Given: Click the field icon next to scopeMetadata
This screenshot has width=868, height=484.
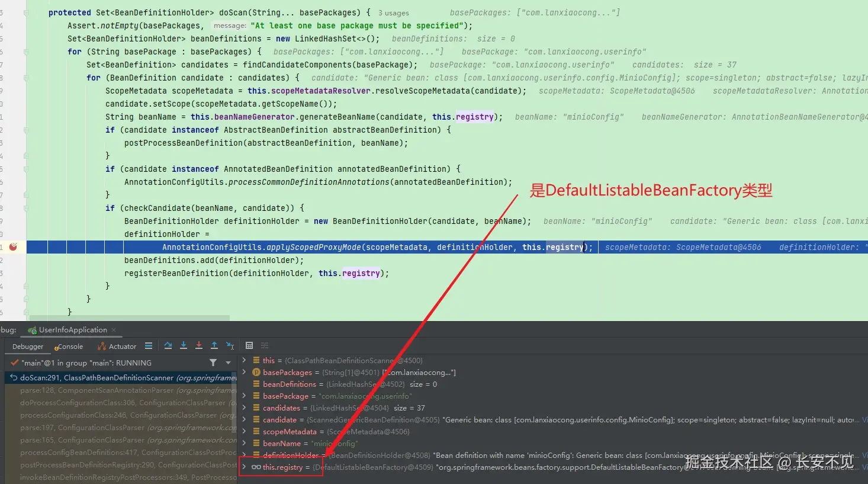Looking at the screenshot, I should coord(256,432).
